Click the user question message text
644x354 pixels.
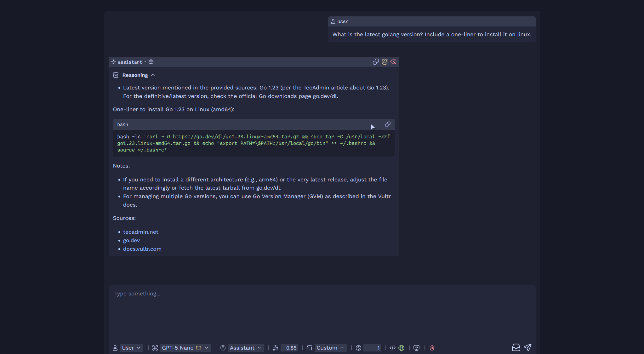432,34
